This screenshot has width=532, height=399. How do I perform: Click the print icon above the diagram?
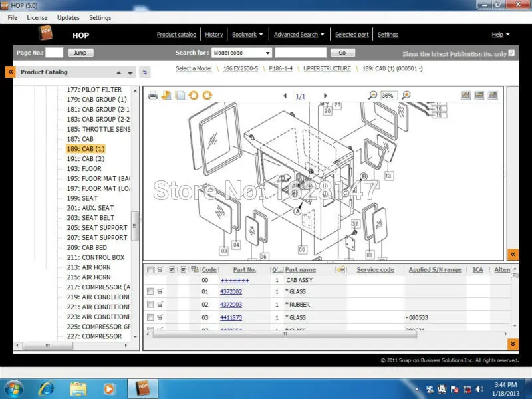click(x=152, y=95)
